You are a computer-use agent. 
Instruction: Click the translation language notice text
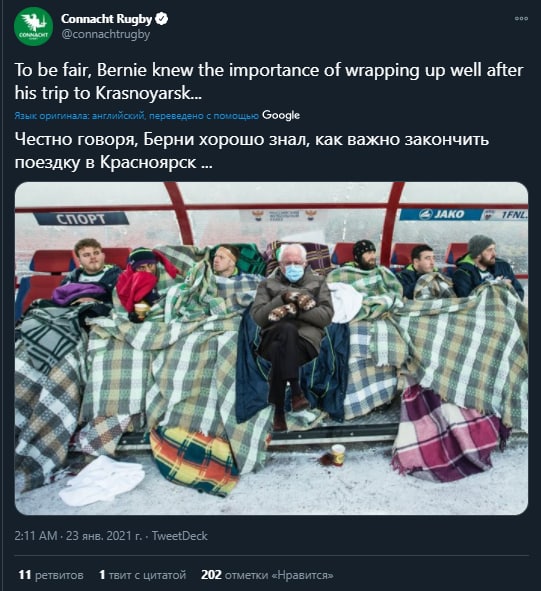(x=136, y=116)
